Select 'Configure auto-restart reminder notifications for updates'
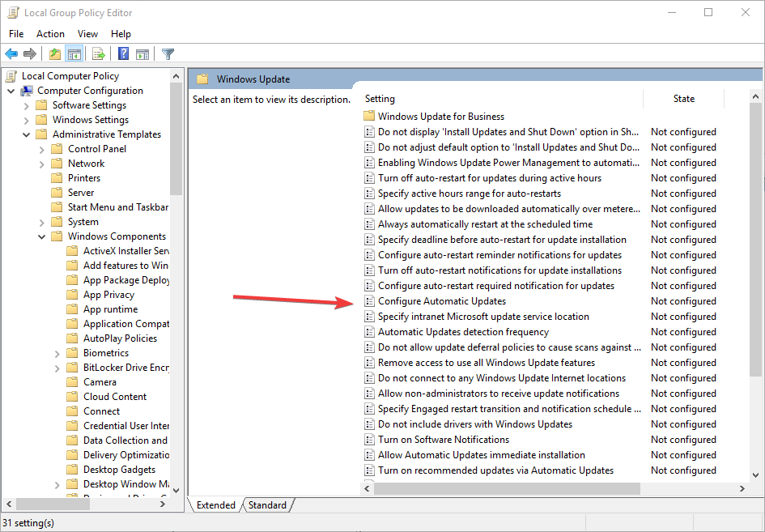This screenshot has width=765, height=532. click(x=500, y=255)
